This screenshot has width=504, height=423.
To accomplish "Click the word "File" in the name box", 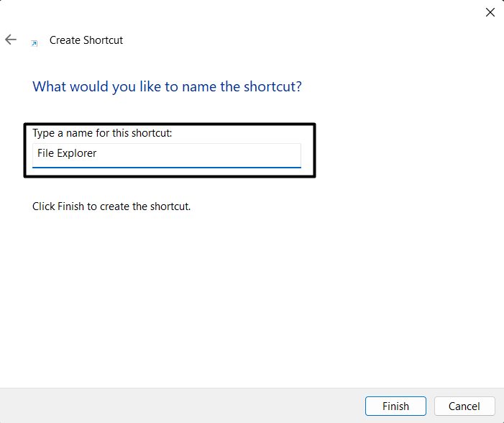I will (46, 154).
